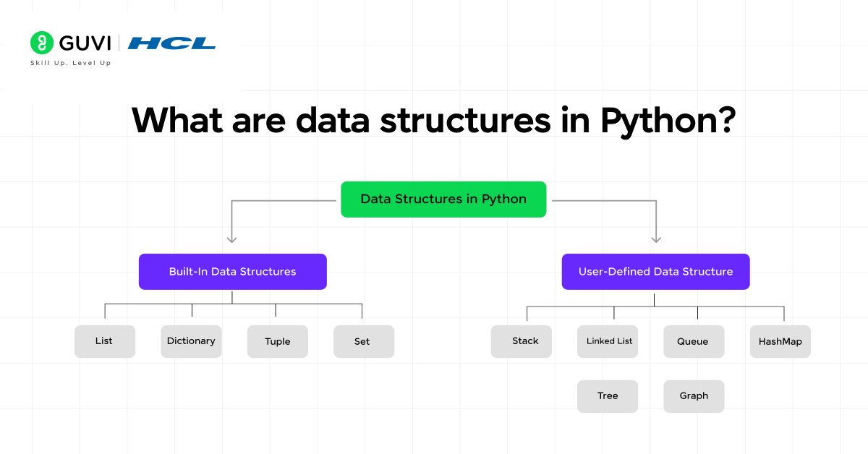868x454 pixels.
Task: Select the Stack box
Action: pyautogui.click(x=521, y=341)
